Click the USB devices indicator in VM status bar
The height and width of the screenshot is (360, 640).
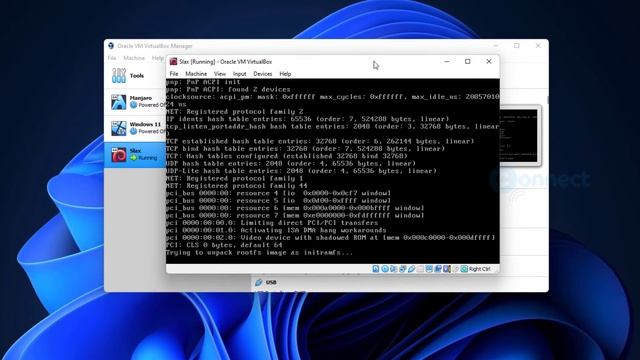click(x=411, y=269)
